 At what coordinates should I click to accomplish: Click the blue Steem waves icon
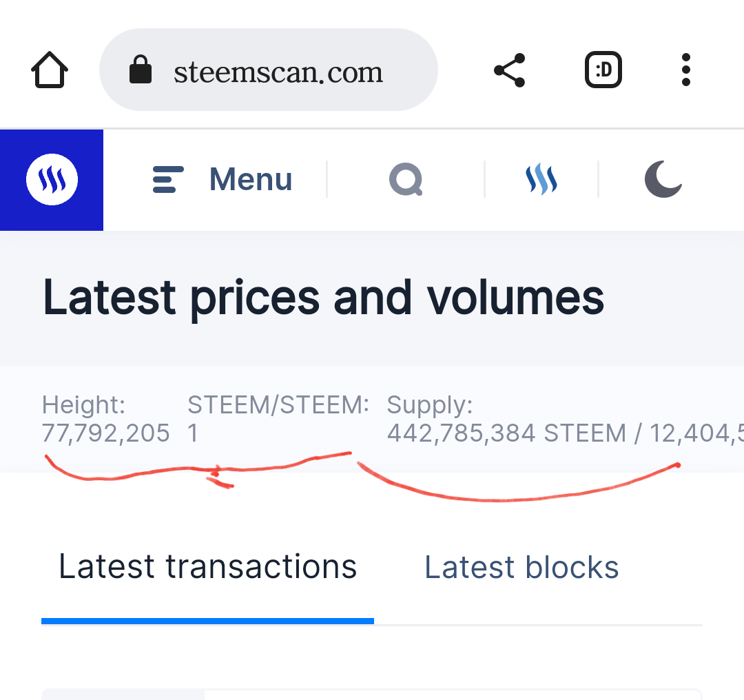point(541,180)
